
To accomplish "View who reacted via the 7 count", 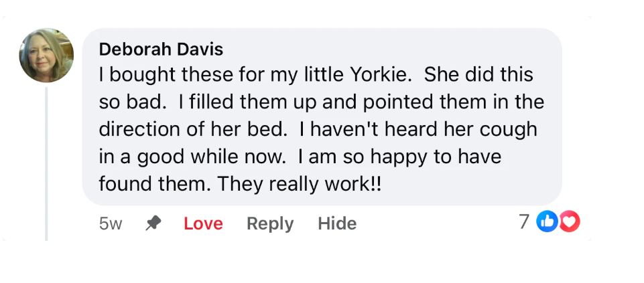I will pos(525,222).
